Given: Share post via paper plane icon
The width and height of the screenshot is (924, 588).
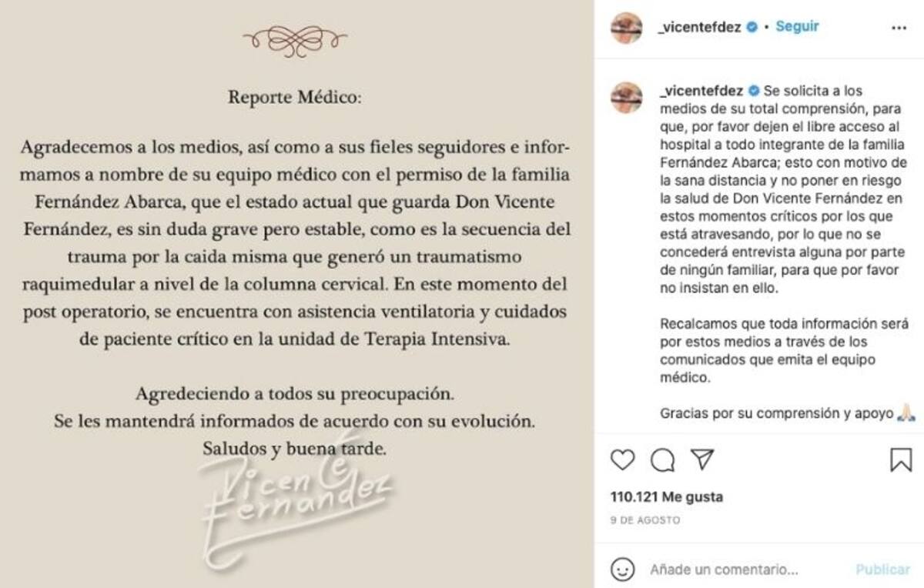Looking at the screenshot, I should tap(701, 459).
